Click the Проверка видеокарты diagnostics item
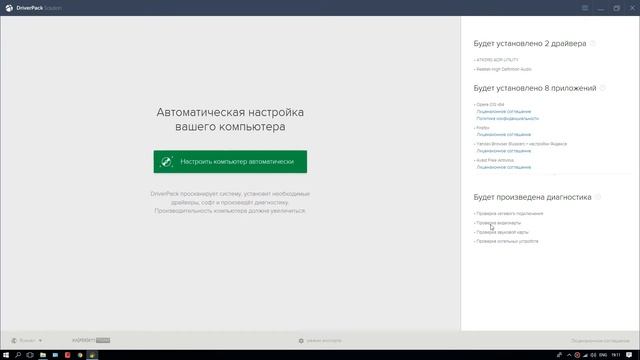 click(498, 223)
